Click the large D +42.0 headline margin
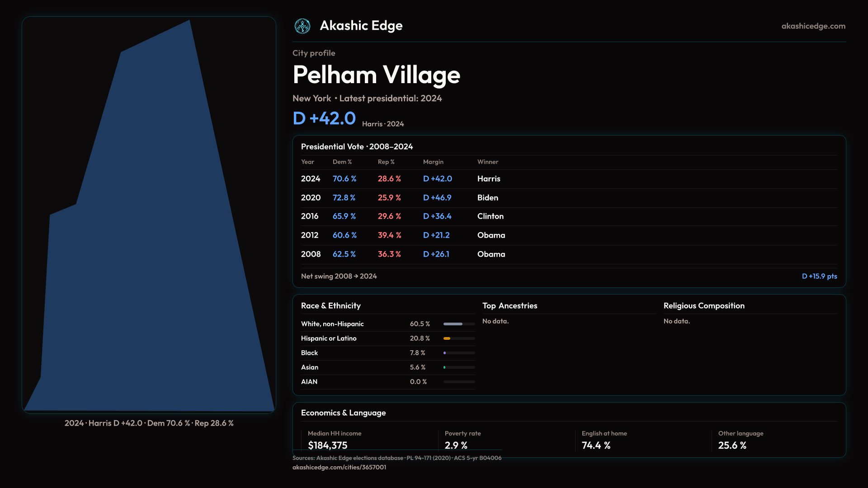868x488 pixels. tap(324, 118)
